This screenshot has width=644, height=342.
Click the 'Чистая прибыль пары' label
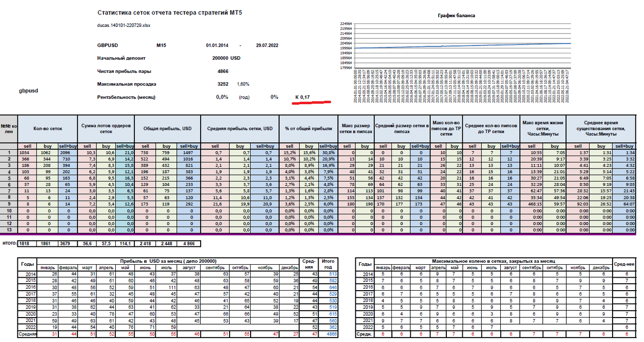(x=124, y=71)
